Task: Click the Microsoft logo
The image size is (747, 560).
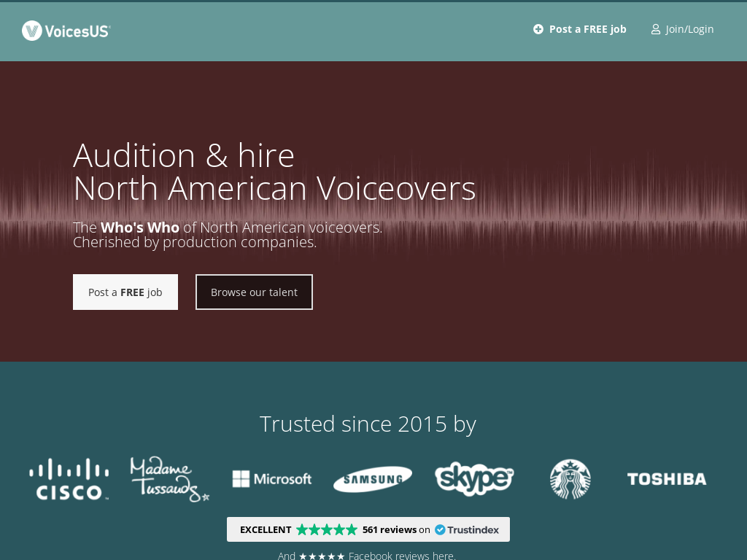Action: (271, 479)
